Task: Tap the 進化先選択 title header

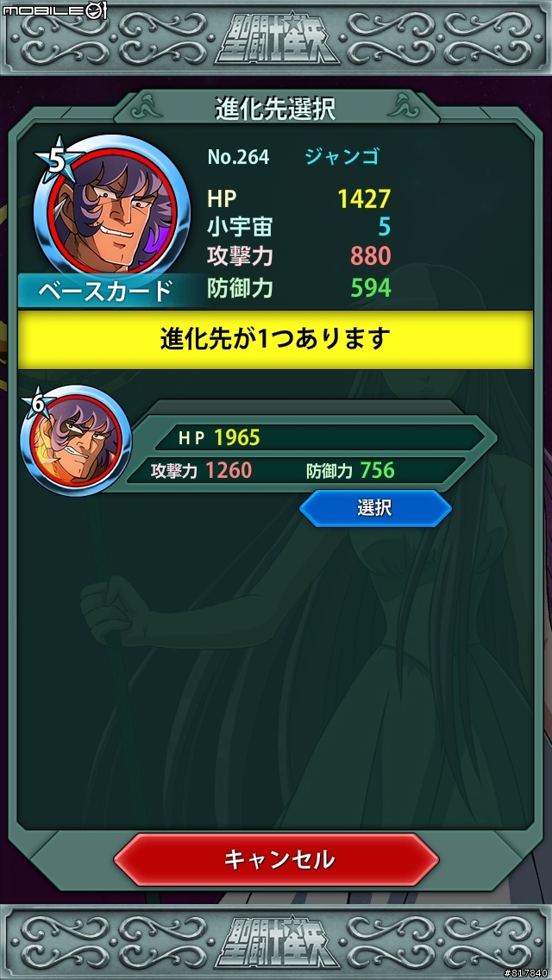Action: tap(276, 110)
